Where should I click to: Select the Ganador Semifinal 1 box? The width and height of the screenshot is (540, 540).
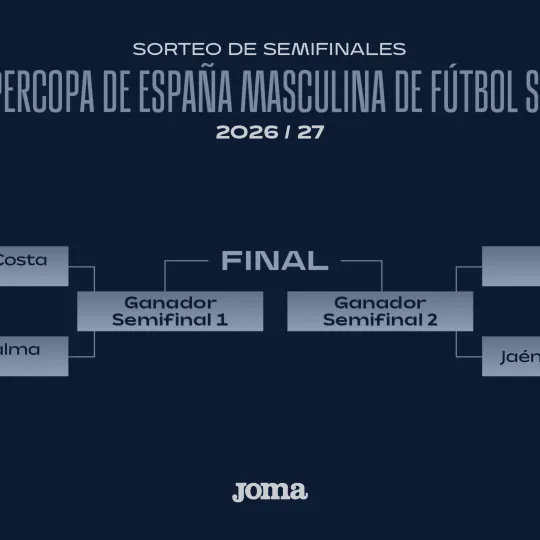(x=170, y=311)
